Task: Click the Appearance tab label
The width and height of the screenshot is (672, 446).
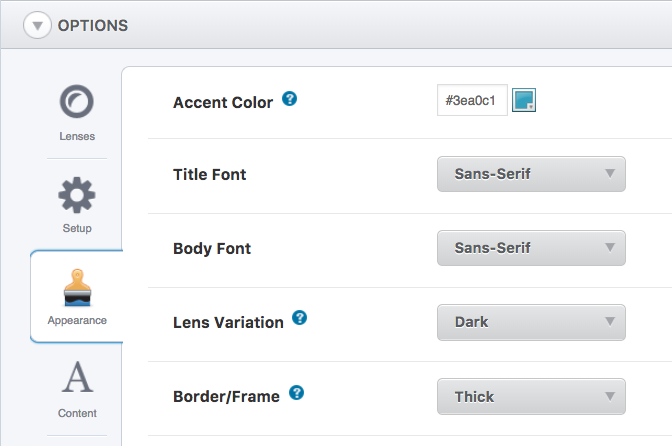Action: [77, 320]
